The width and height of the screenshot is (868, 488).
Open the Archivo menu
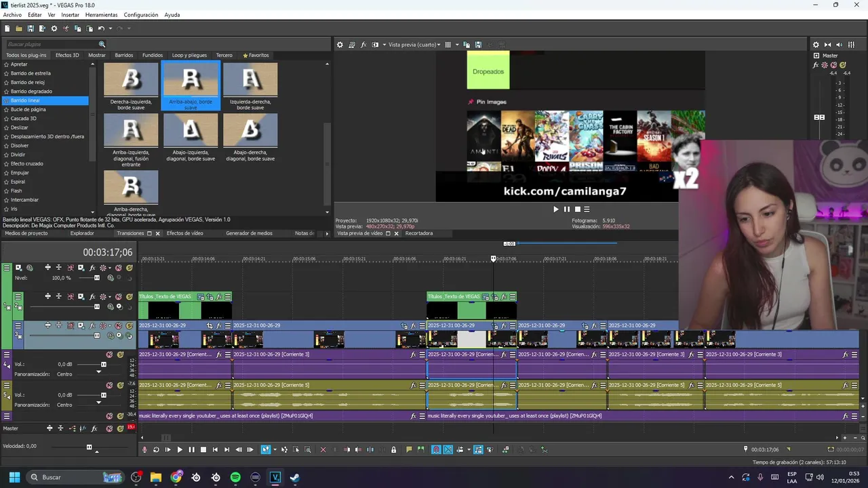12,15
